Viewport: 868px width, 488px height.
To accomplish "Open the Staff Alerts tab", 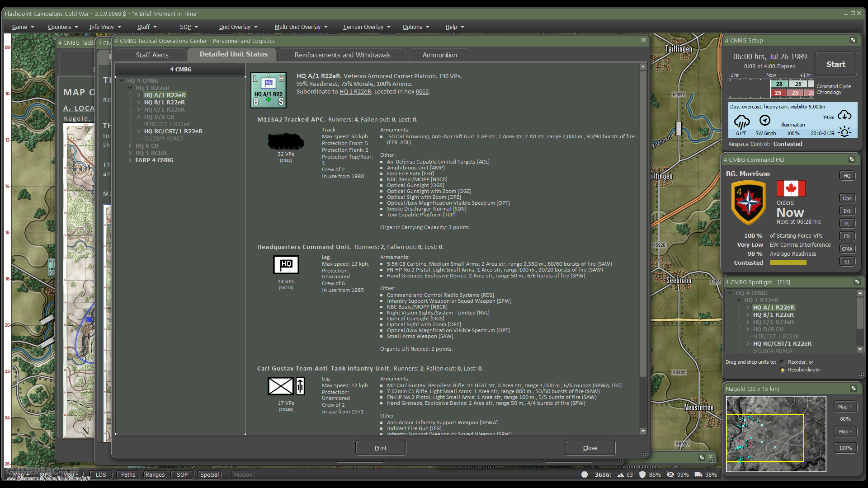I will tap(152, 55).
